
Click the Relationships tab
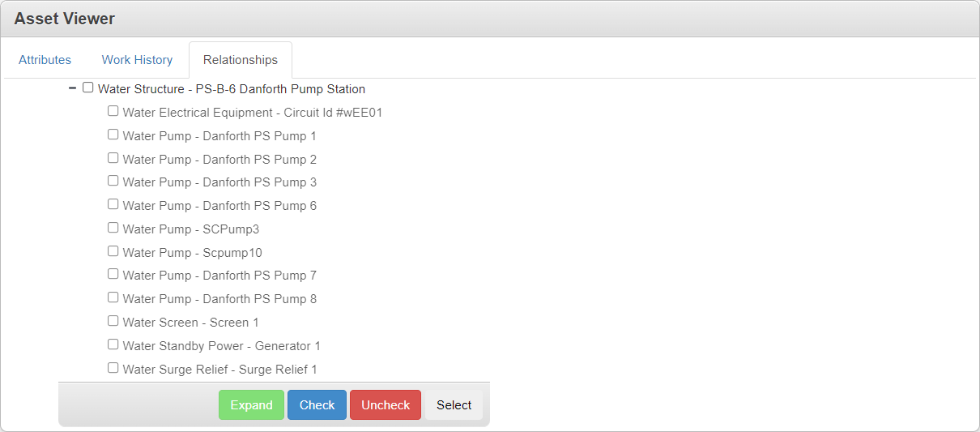pyautogui.click(x=241, y=60)
